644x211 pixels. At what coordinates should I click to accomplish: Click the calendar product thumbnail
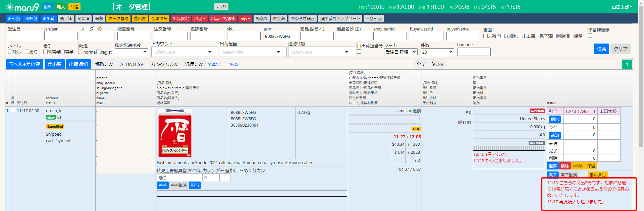175,133
